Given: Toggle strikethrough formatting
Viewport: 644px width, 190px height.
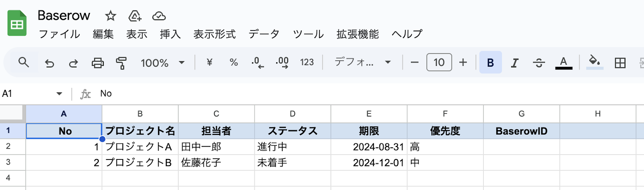Looking at the screenshot, I should tap(539, 63).
